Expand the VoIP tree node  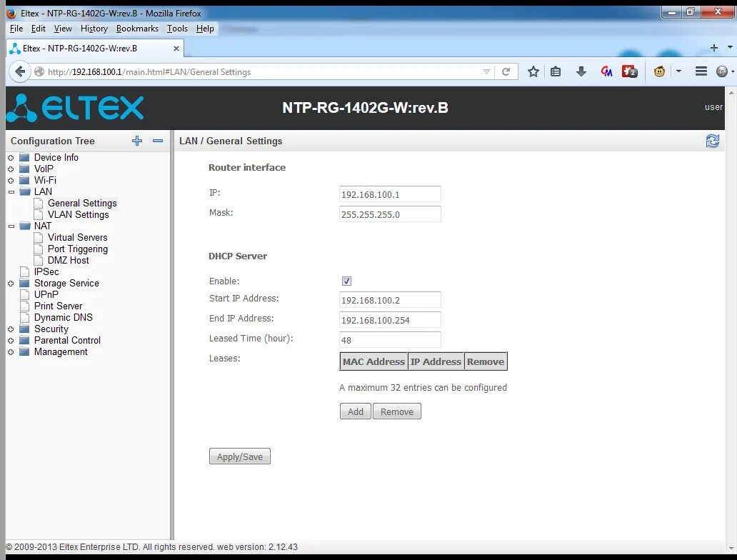[11, 169]
